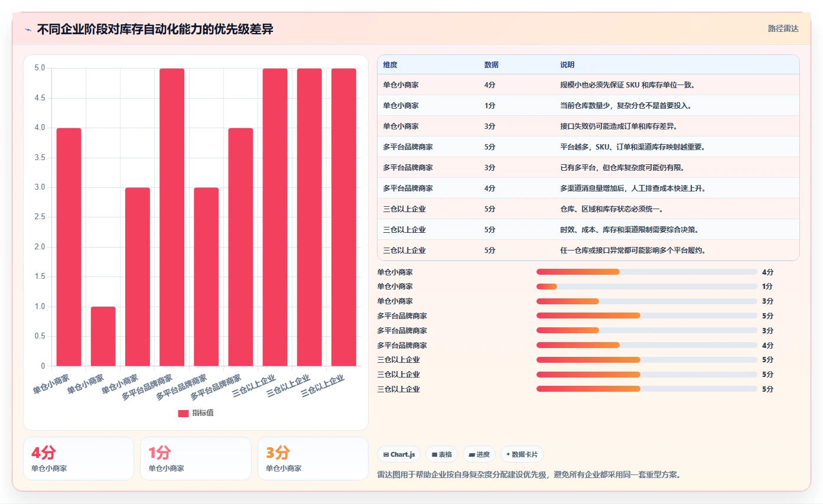Select the 多平台品牌商家 chart bar with value 4
The image size is (823, 504).
(240, 247)
